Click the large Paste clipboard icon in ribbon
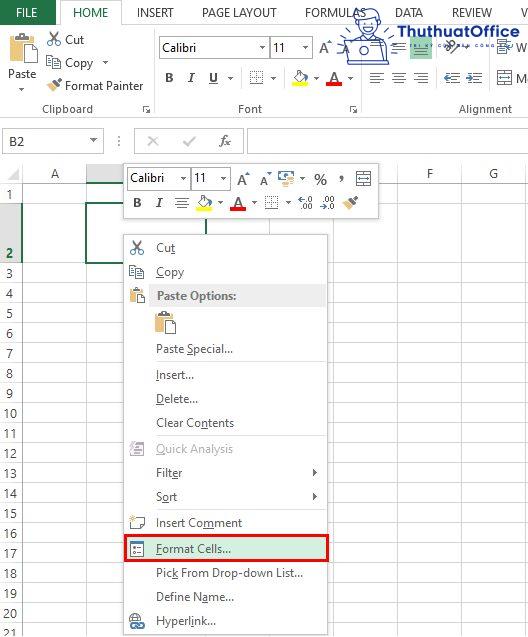 (23, 48)
